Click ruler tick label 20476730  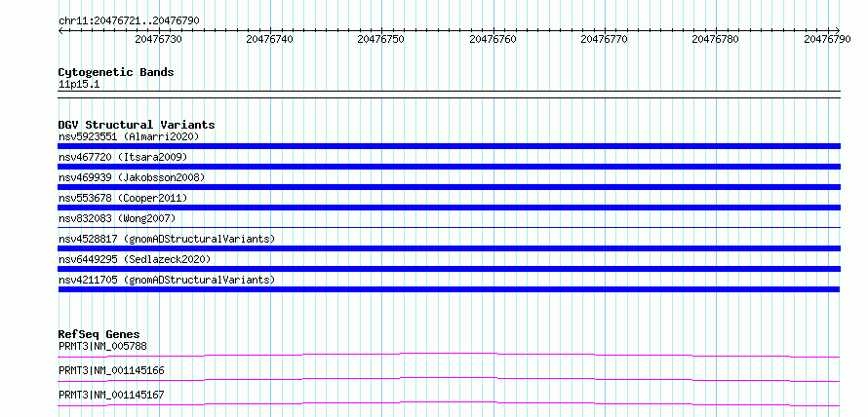click(158, 39)
